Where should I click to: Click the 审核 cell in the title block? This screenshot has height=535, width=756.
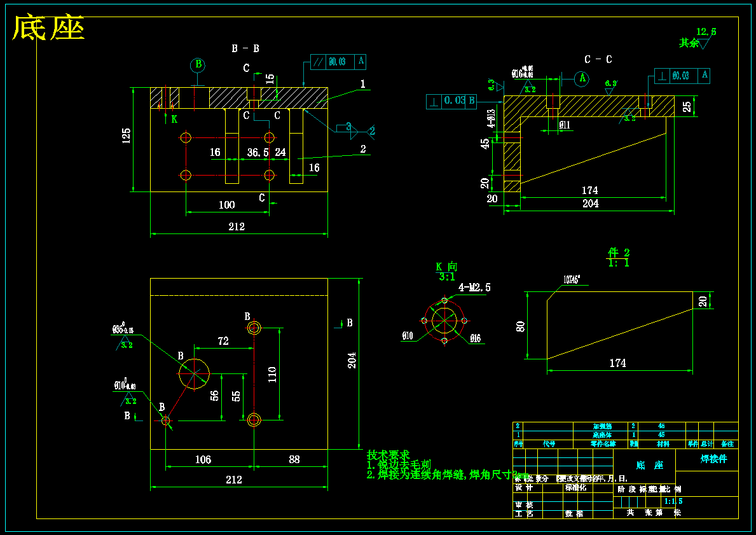pos(525,505)
